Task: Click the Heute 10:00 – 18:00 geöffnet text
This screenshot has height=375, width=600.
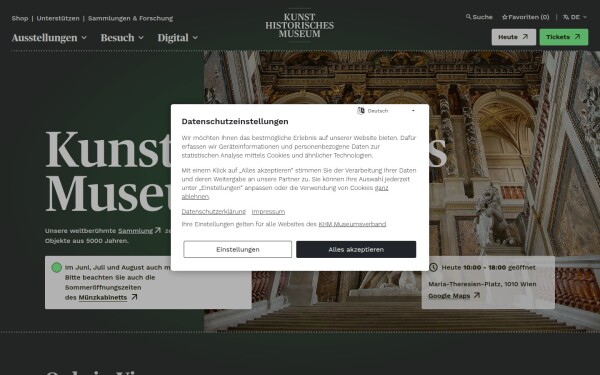Action: click(488, 267)
